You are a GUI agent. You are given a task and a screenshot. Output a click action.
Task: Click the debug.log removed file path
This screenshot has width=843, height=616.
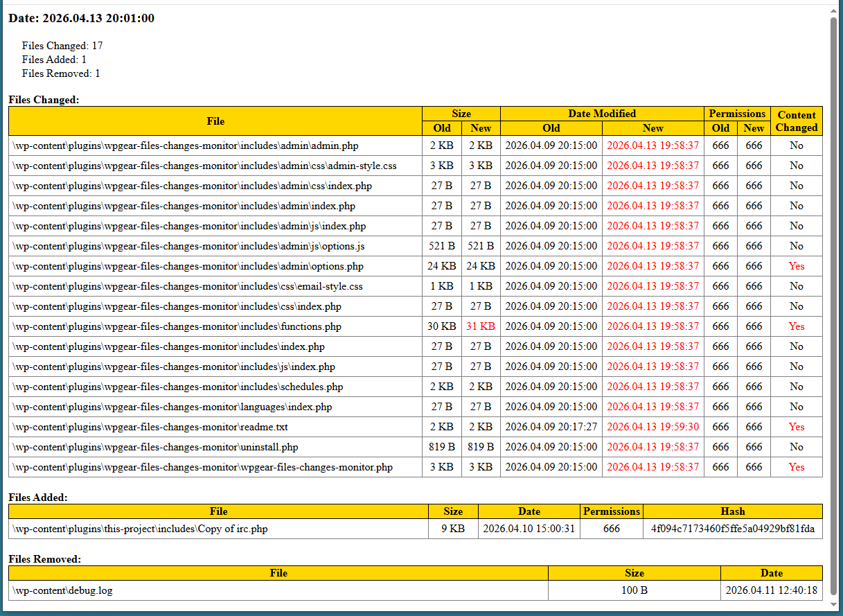(x=62, y=590)
